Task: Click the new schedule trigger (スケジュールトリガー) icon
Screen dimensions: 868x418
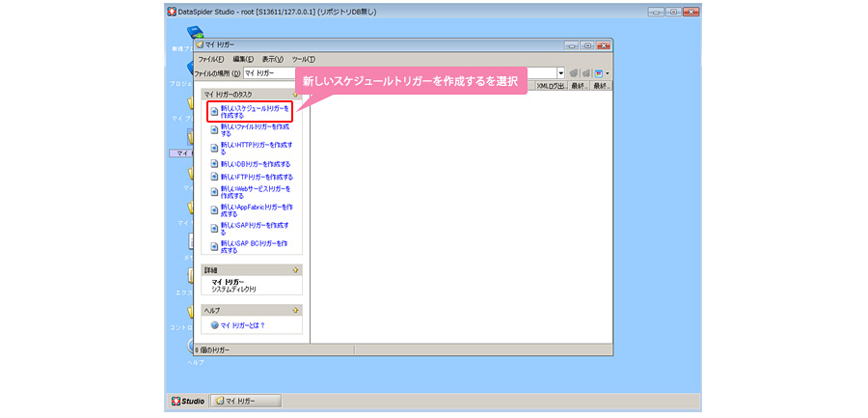Action: tap(214, 112)
